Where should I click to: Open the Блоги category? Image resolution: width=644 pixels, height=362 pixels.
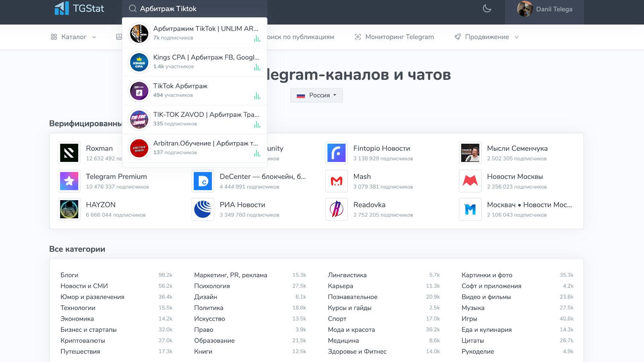pos(69,275)
